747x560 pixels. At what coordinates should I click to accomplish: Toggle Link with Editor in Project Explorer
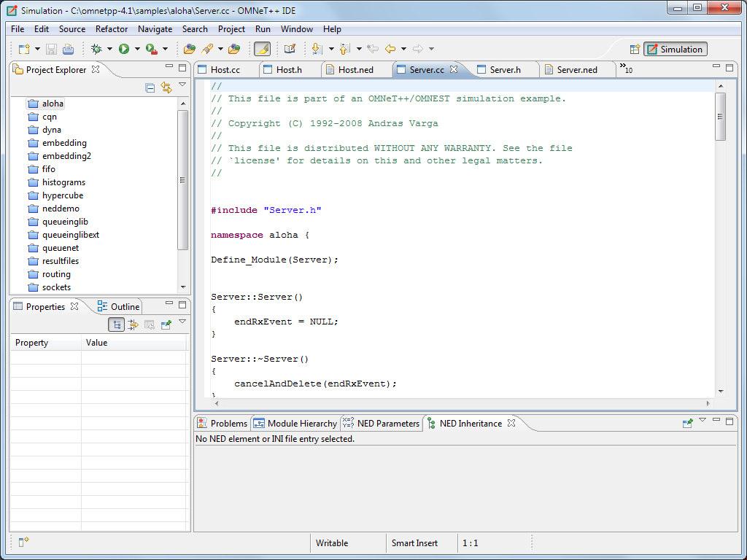[166, 87]
